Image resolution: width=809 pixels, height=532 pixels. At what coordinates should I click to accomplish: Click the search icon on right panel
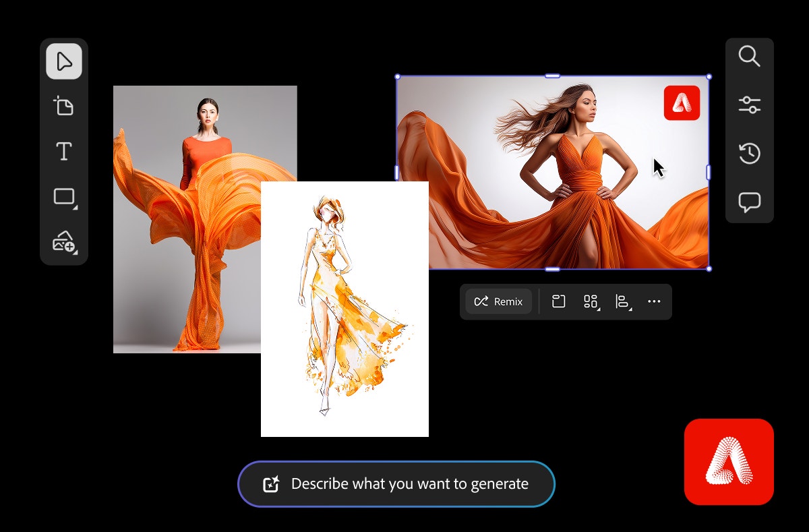pos(750,57)
